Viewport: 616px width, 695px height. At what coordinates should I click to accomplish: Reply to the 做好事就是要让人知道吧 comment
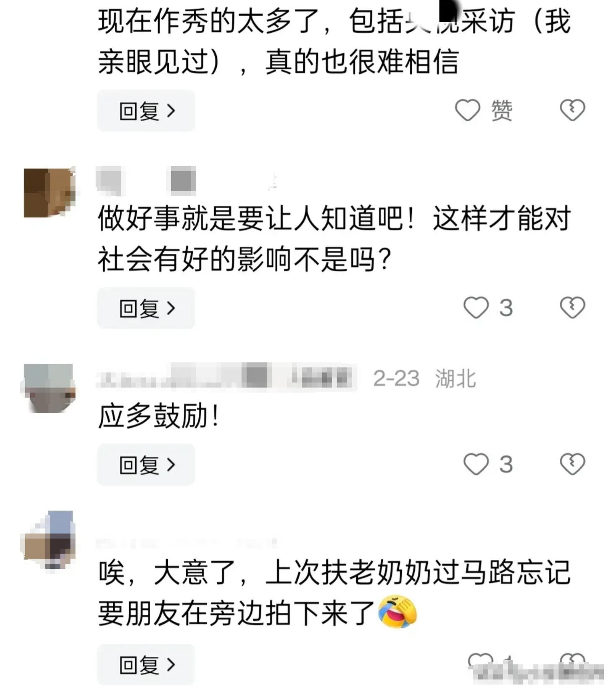(146, 308)
